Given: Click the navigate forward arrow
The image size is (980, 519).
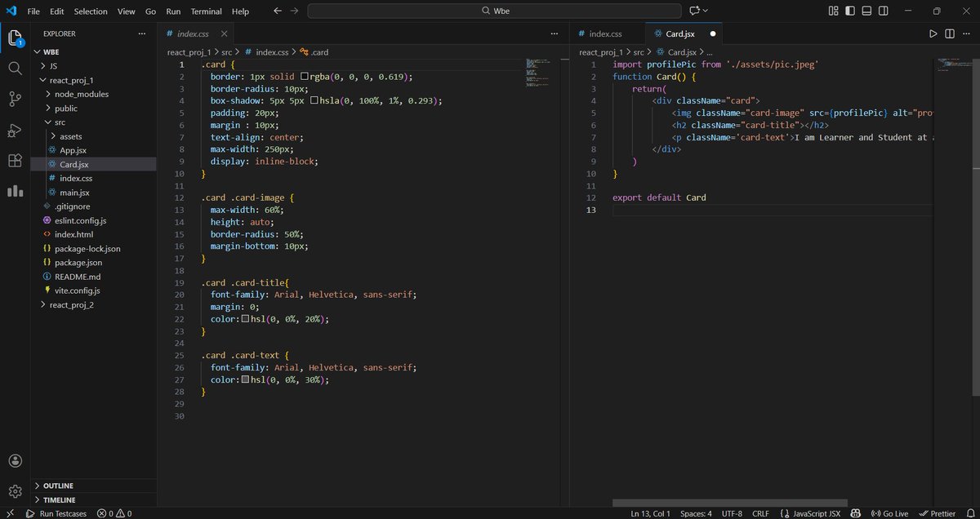Looking at the screenshot, I should point(294,11).
